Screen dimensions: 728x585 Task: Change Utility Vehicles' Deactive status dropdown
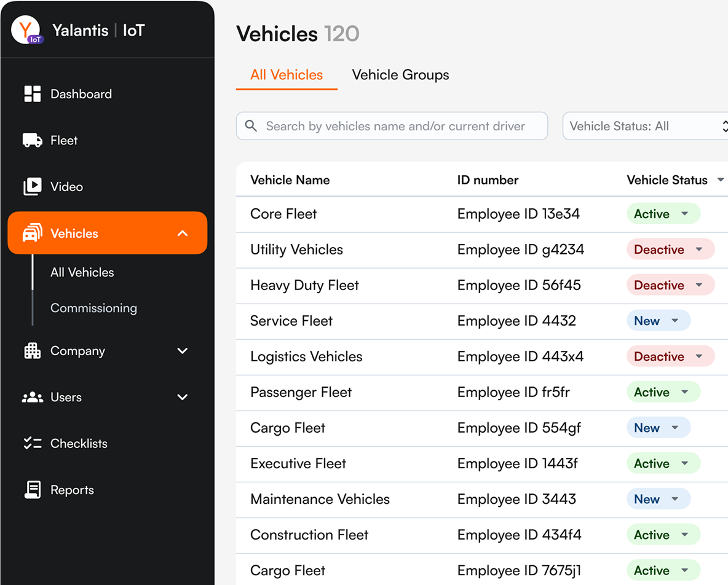[670, 249]
